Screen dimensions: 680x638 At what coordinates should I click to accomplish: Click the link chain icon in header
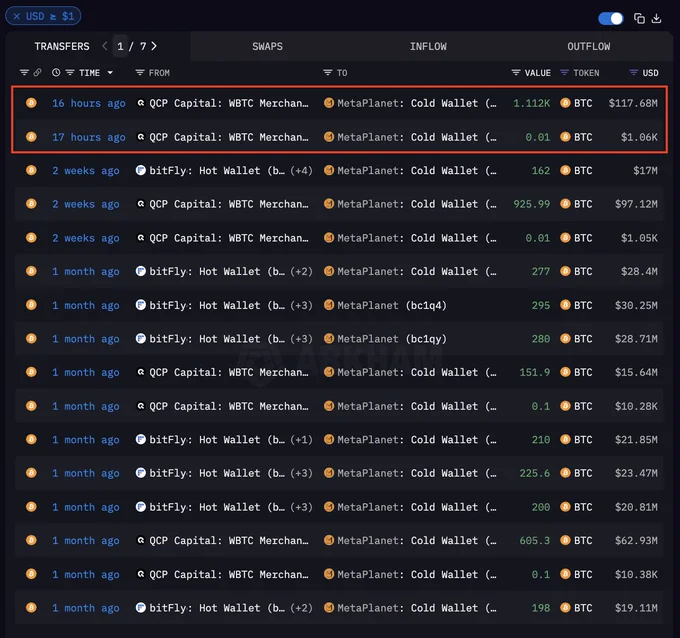[37, 72]
